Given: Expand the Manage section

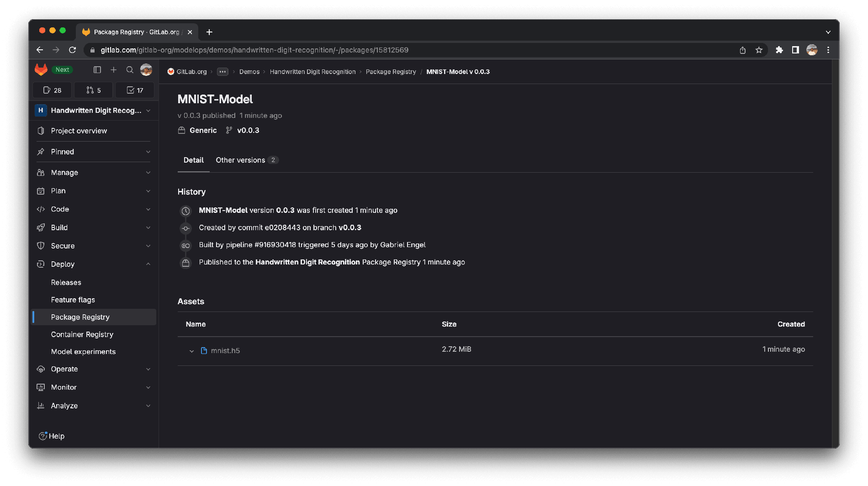Looking at the screenshot, I should [x=94, y=173].
